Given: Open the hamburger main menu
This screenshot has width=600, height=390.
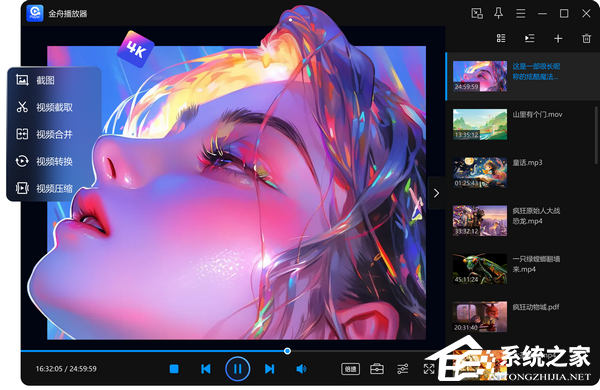Looking at the screenshot, I should coord(520,14).
